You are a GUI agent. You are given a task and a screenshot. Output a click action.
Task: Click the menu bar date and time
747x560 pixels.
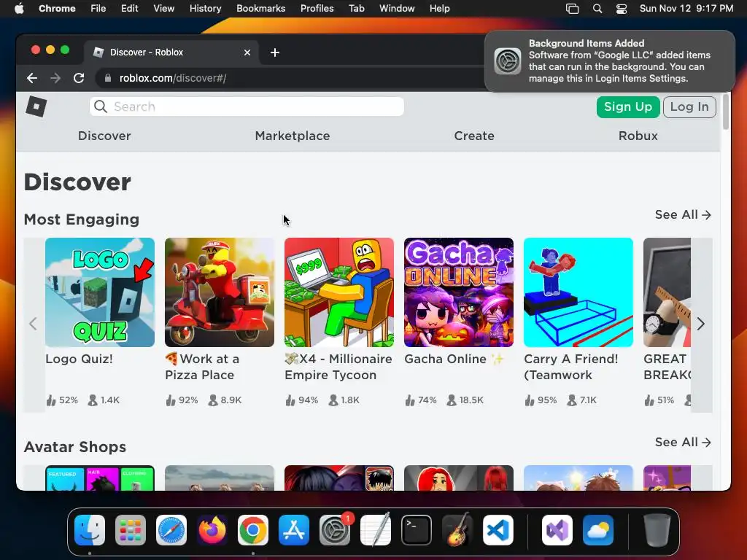(686, 9)
